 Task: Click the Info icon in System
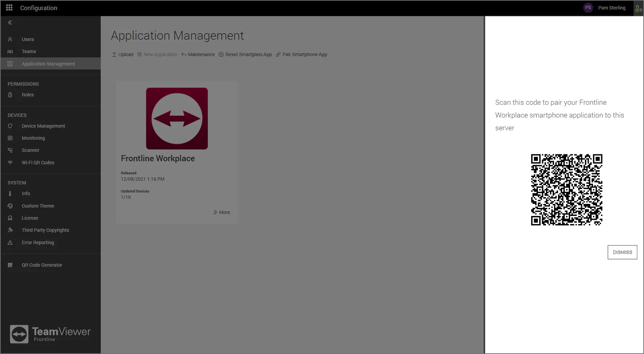(x=10, y=194)
